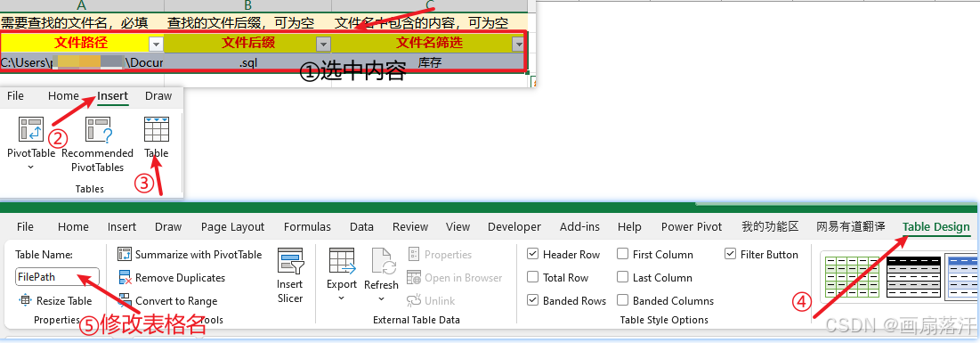Click the Export table data icon

(x=341, y=260)
